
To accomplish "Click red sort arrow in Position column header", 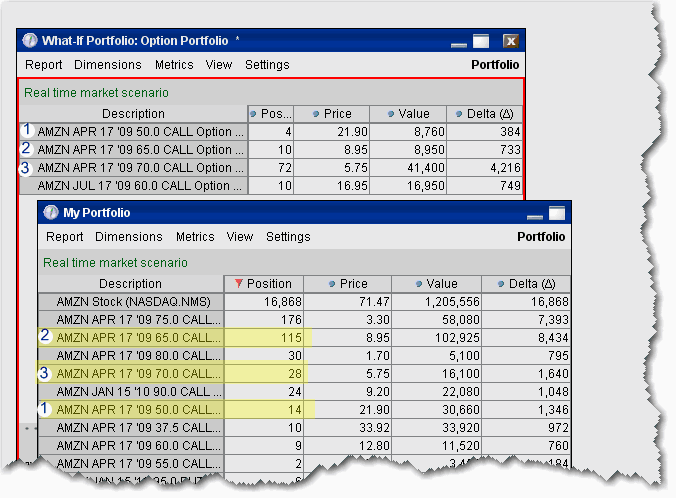I will point(239,284).
